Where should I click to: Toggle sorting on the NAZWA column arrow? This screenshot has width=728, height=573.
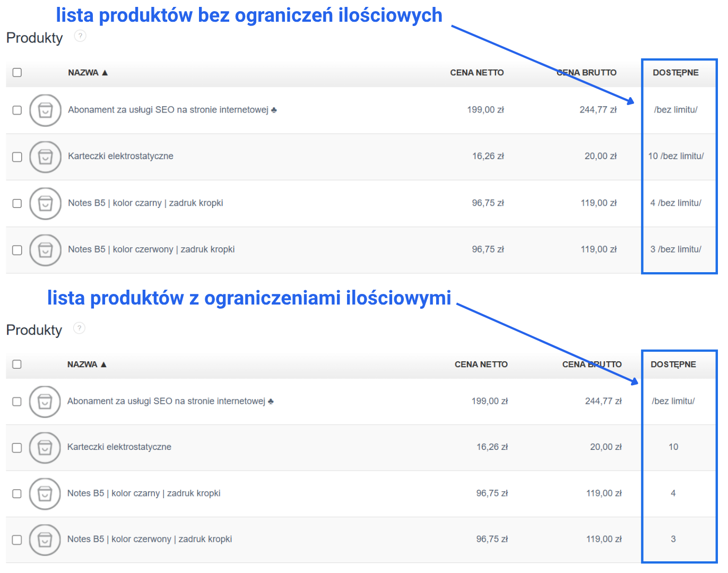pos(106,72)
